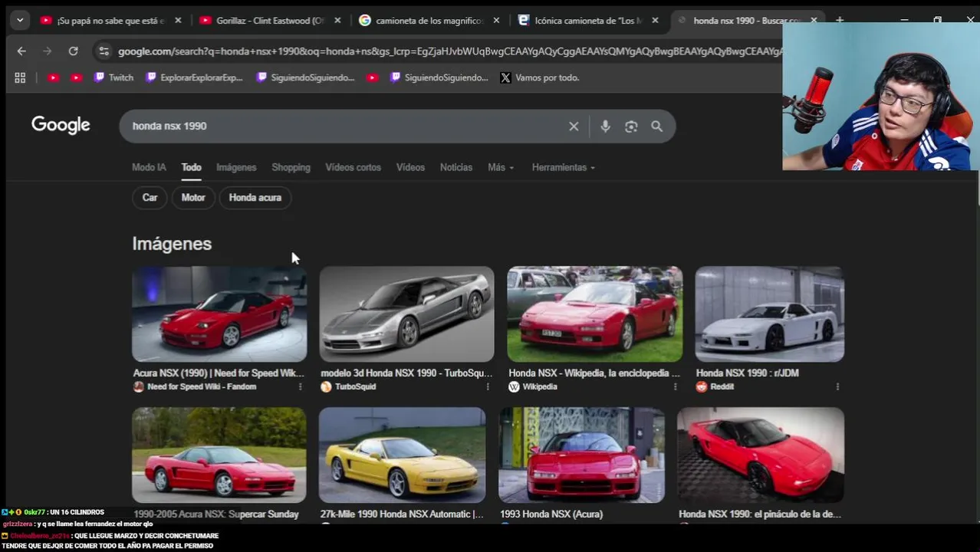This screenshot has width=980, height=552.
Task: Open the first YouTube bookmark icon
Action: point(53,77)
